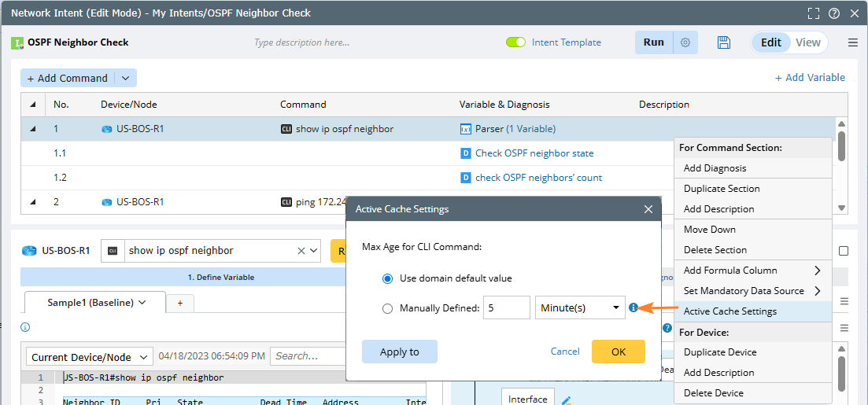Open the Current Device/Node dropdown
Screen dimensions: 868x405
point(89,356)
